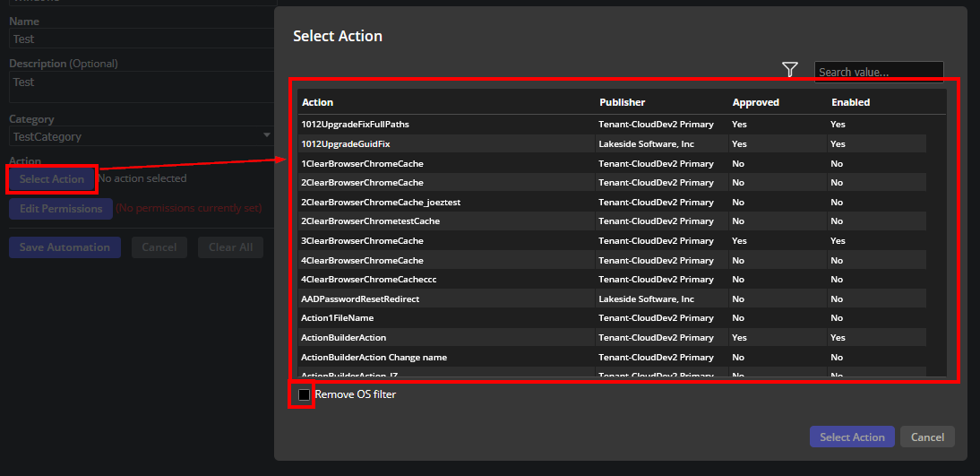The height and width of the screenshot is (476, 980).
Task: Confirm with dialog's Select Action button
Action: 852,437
